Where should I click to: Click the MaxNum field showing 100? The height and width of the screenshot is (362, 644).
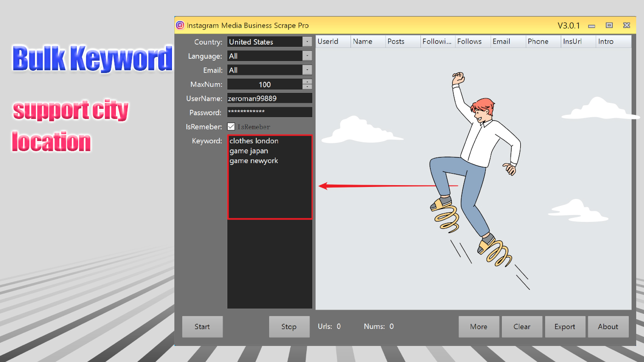pos(264,85)
